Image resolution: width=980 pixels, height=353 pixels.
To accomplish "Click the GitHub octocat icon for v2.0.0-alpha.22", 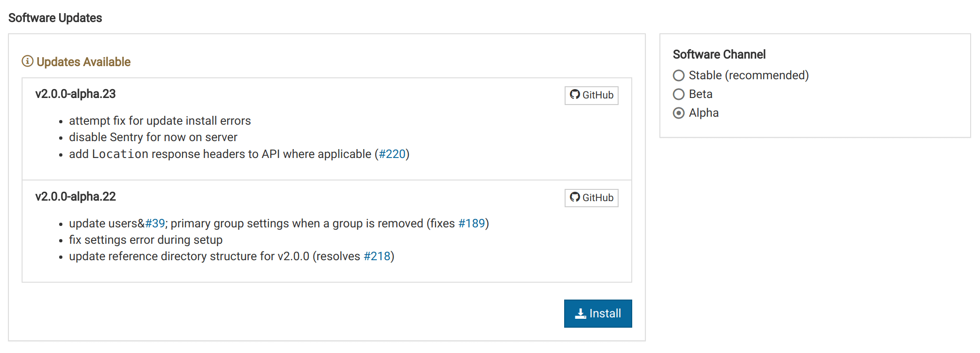I will click(574, 197).
